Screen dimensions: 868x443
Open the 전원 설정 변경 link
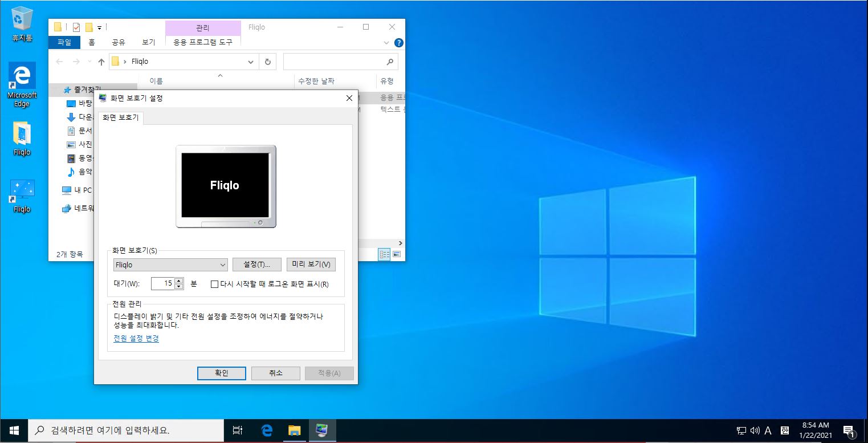136,338
